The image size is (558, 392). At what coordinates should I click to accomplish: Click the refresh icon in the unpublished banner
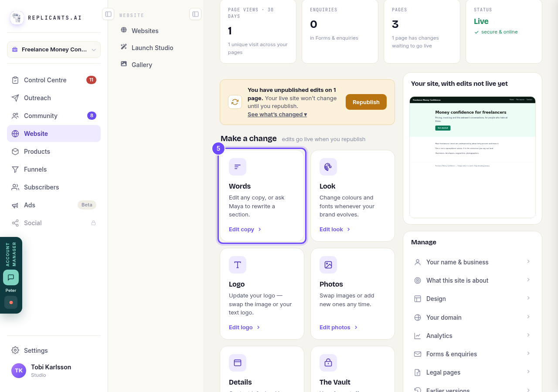tap(235, 102)
